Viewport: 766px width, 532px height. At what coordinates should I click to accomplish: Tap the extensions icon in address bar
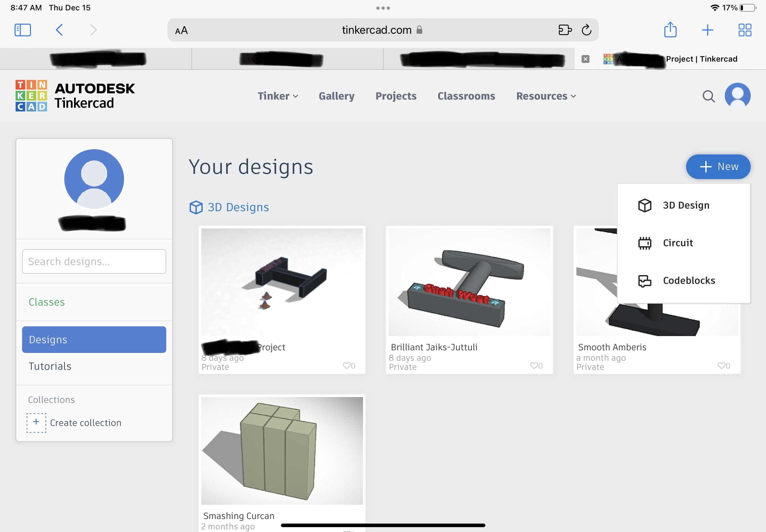pyautogui.click(x=565, y=30)
